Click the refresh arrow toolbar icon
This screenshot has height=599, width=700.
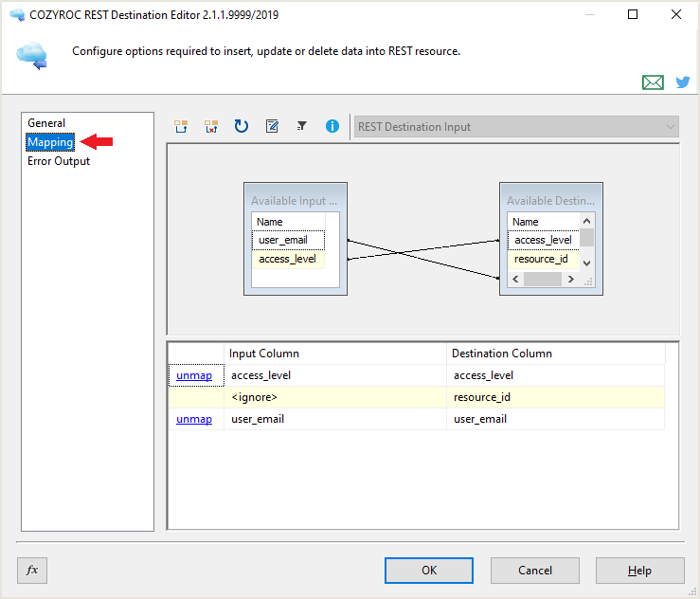click(x=242, y=126)
